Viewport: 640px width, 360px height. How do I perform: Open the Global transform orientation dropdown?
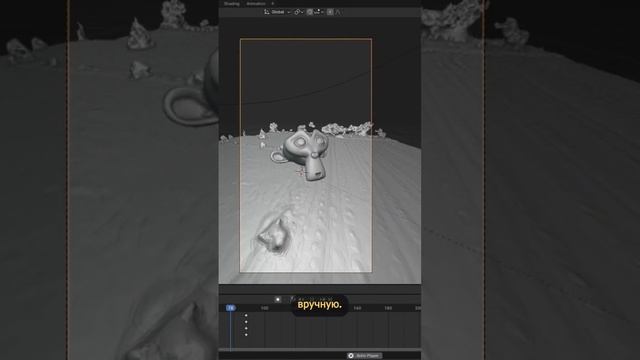(278, 12)
